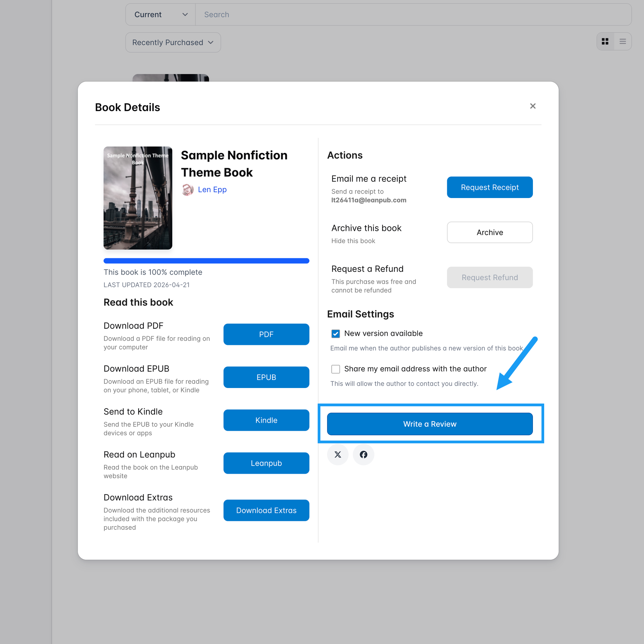Open the Current filter dropdown
Viewport: 644px width, 644px height.
(x=160, y=15)
